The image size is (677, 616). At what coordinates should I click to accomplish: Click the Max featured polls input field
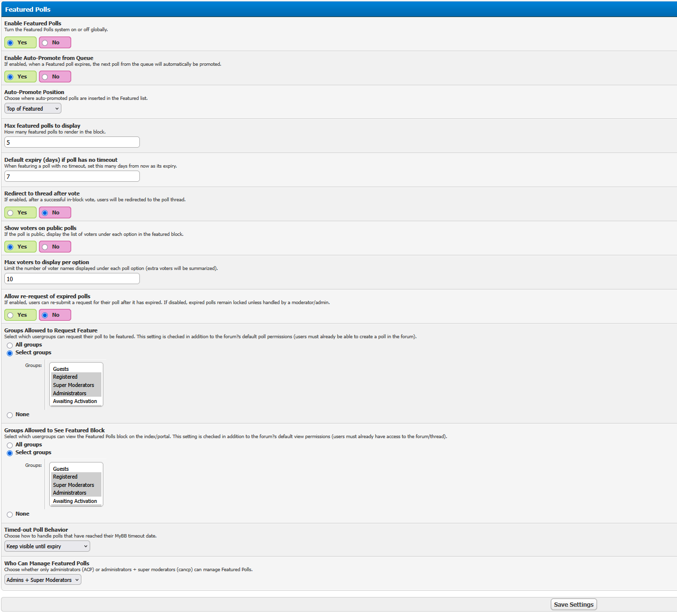click(72, 142)
